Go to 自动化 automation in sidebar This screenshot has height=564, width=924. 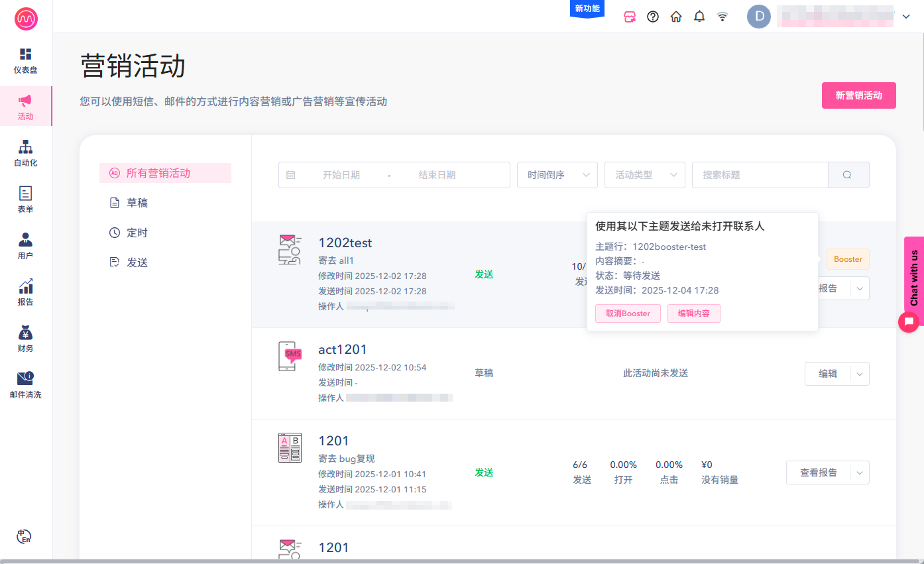25,152
